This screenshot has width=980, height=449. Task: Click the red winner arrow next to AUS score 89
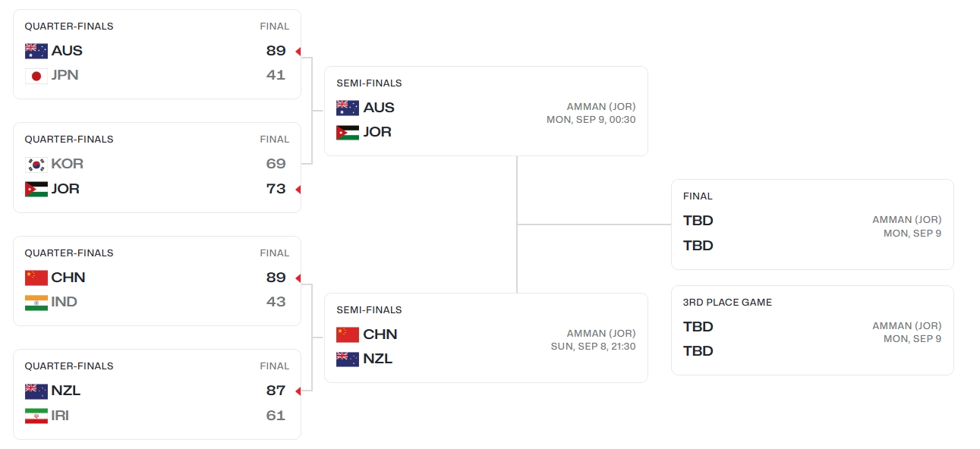coord(298,51)
